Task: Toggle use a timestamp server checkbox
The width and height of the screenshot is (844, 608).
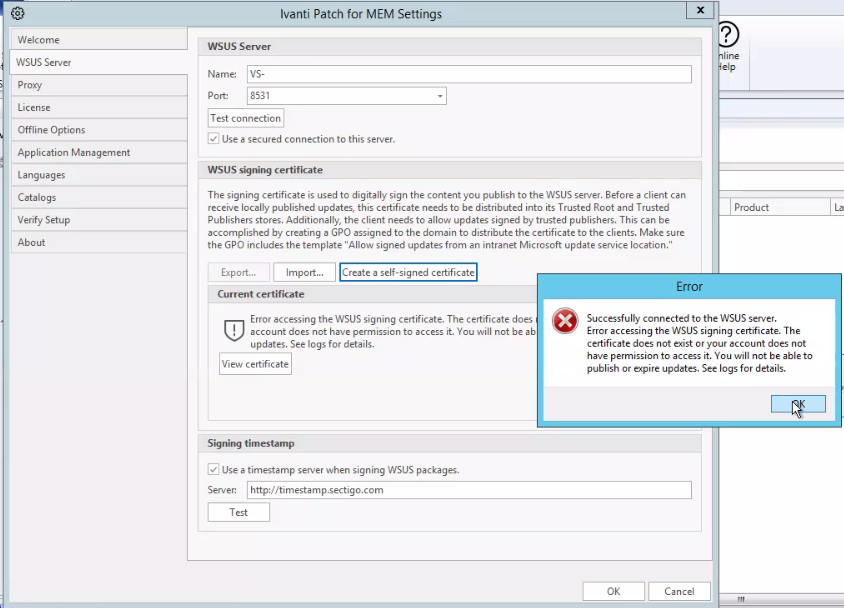Action: pyautogui.click(x=214, y=469)
